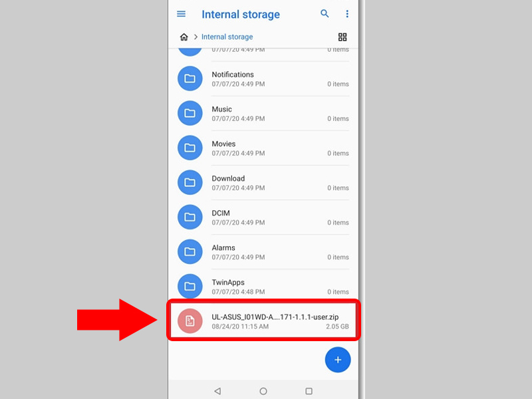The height and width of the screenshot is (399, 532).
Task: Tap the search magnifier icon
Action: pyautogui.click(x=325, y=13)
